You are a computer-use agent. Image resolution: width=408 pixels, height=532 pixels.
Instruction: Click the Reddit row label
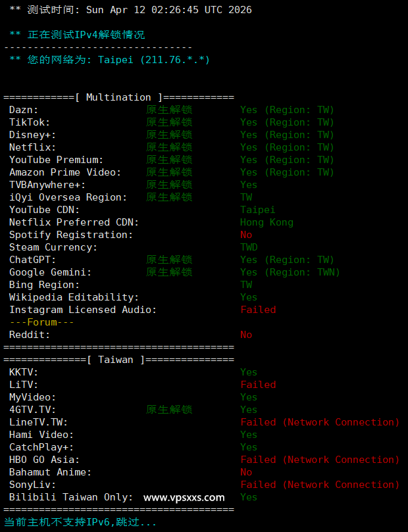(30, 335)
